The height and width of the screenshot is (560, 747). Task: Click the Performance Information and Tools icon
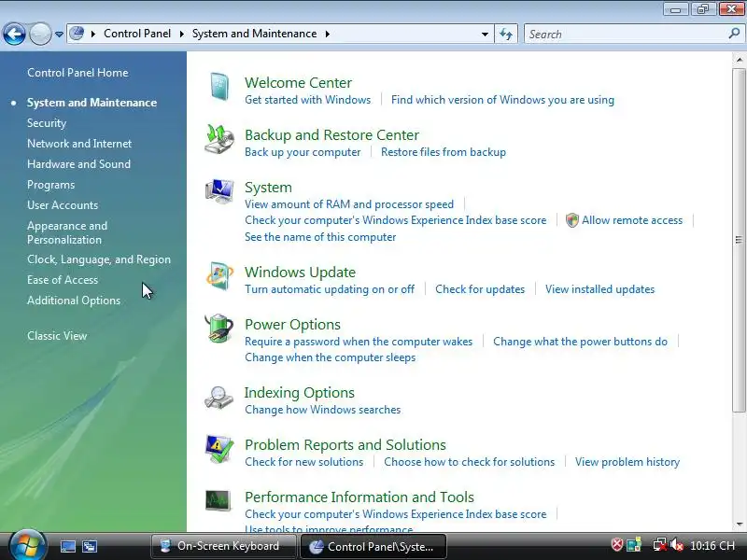point(218,500)
